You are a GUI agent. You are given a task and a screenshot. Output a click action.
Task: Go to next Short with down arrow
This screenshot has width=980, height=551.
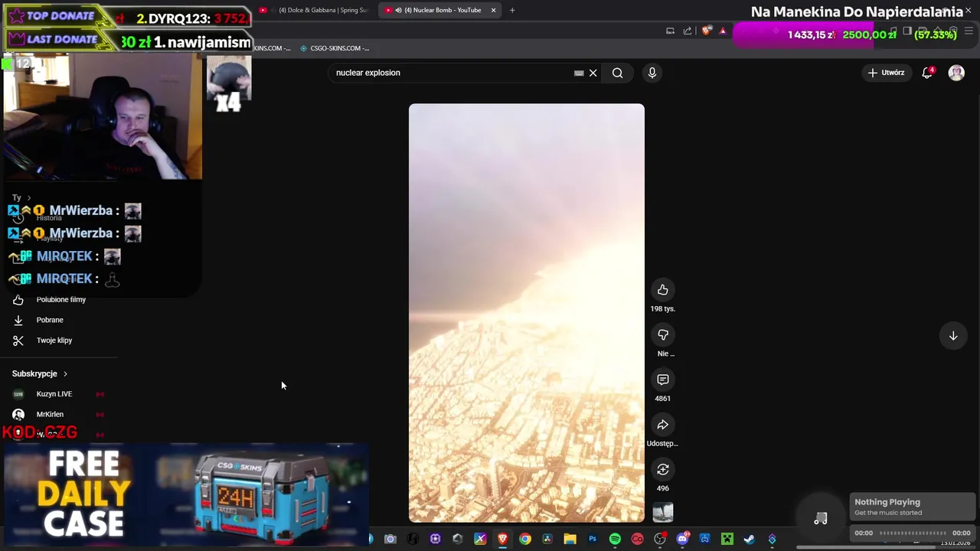pyautogui.click(x=953, y=336)
